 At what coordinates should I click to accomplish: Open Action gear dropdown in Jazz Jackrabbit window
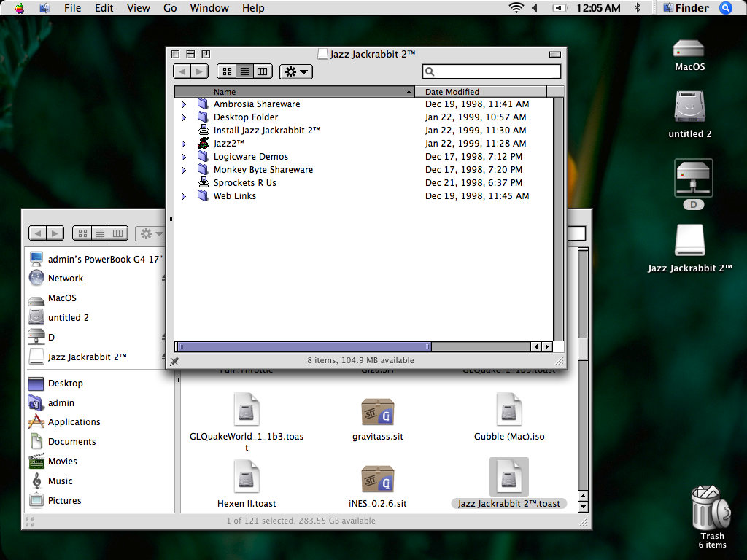coord(296,71)
